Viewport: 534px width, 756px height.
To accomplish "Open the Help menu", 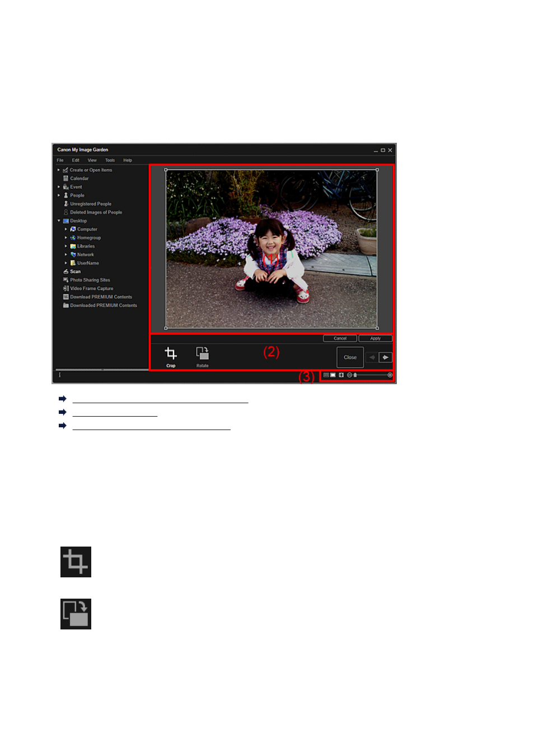I will 128,160.
